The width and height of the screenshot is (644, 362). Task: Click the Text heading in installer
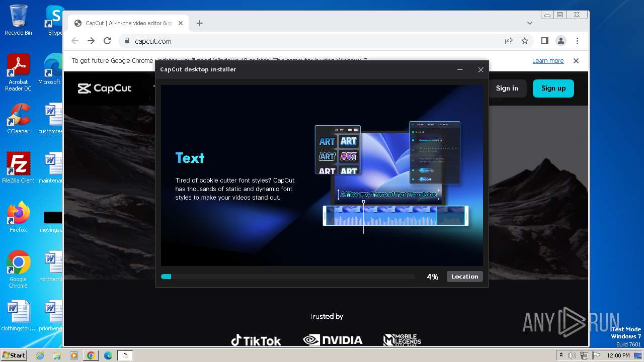(190, 158)
